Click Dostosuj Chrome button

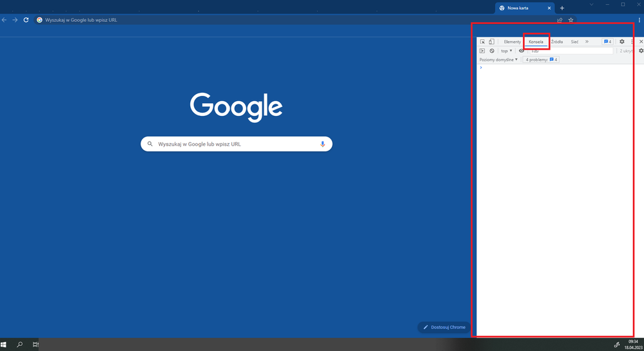444,327
